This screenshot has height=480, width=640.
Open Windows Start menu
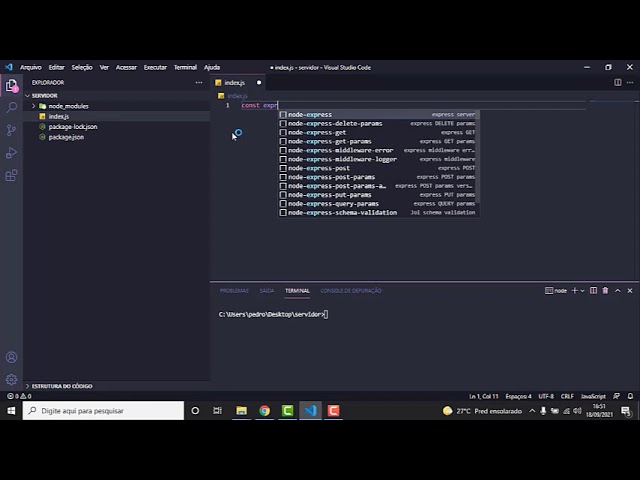(11, 411)
